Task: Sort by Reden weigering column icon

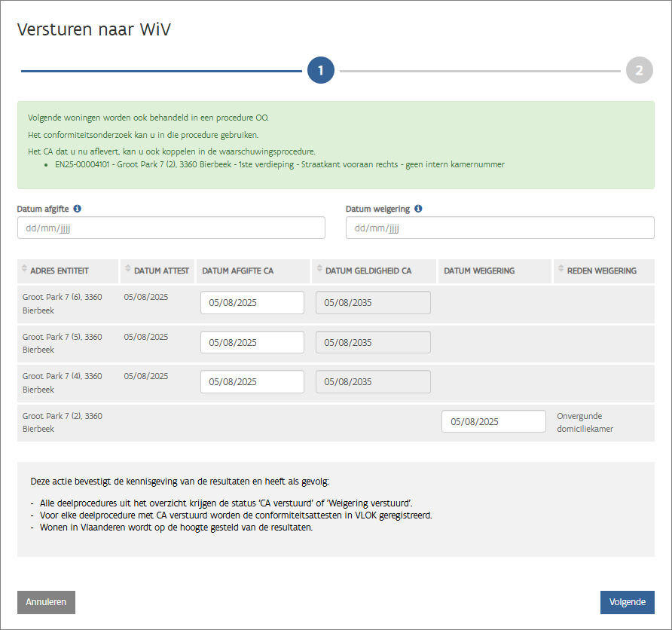Action: [x=561, y=270]
